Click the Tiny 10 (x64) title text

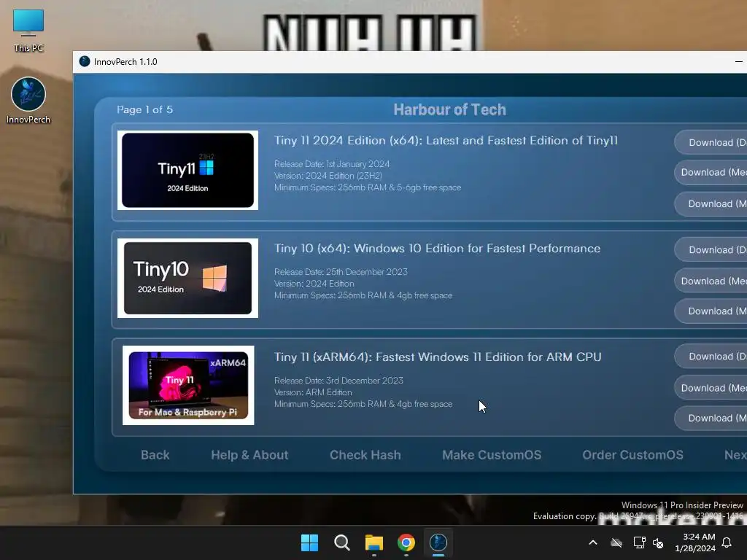coord(438,249)
